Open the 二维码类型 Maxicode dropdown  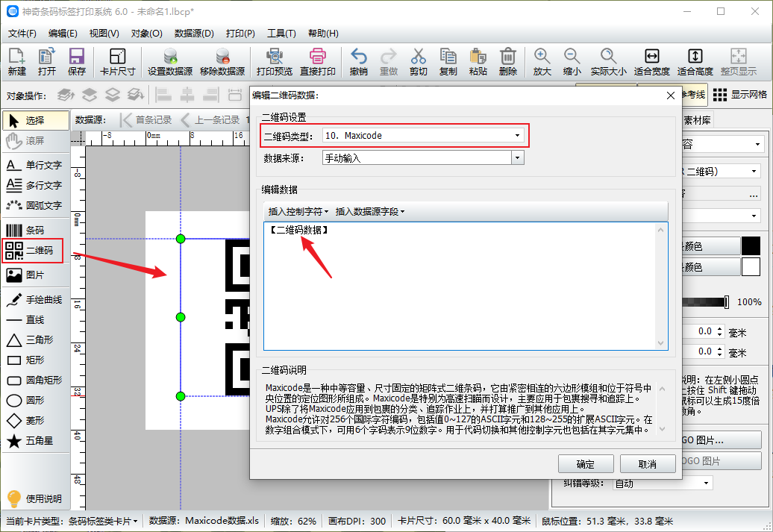[x=423, y=135]
